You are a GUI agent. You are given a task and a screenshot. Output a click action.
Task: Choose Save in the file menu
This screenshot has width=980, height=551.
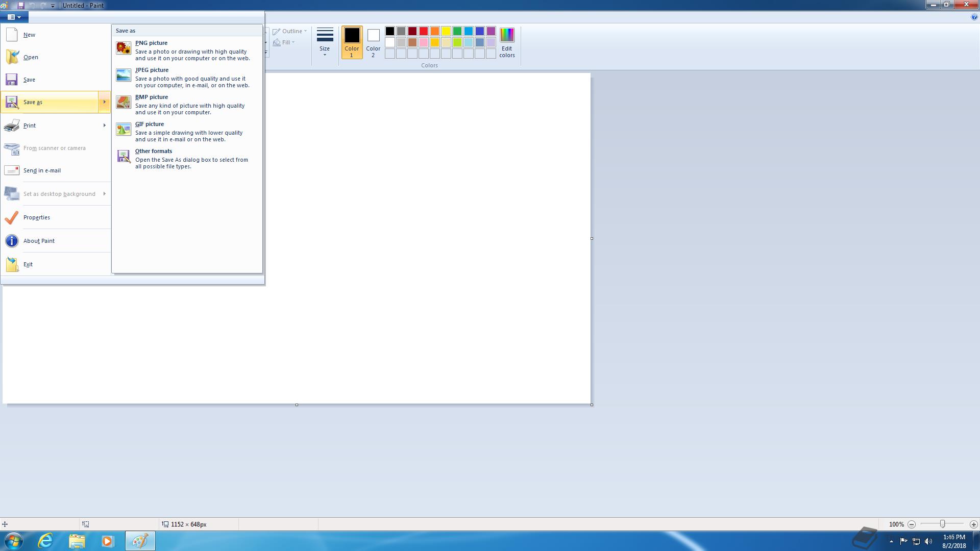(56, 80)
